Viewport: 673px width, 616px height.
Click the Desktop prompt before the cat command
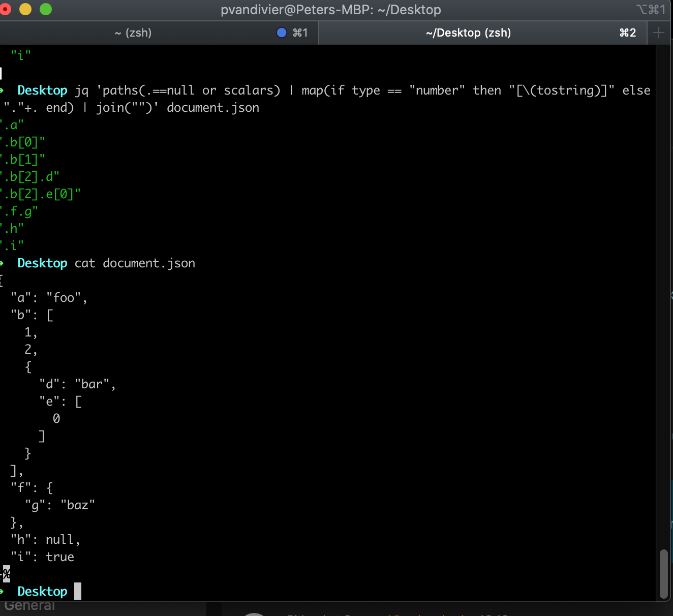click(x=42, y=263)
